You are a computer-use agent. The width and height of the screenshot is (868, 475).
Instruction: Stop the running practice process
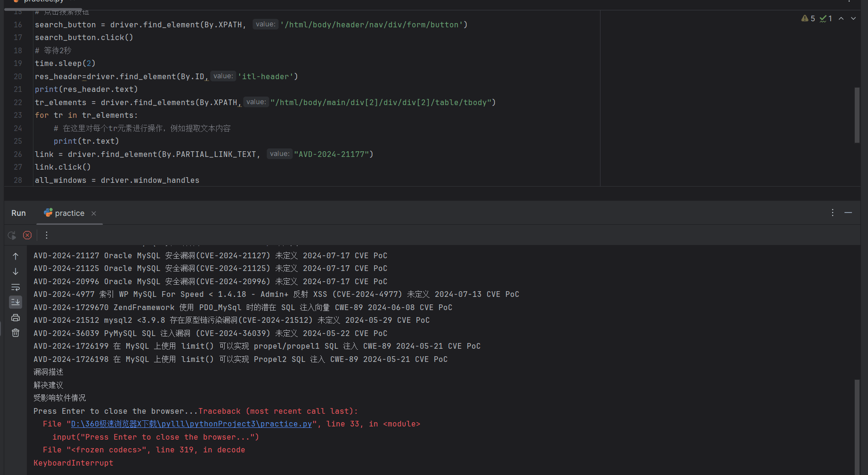[27, 235]
